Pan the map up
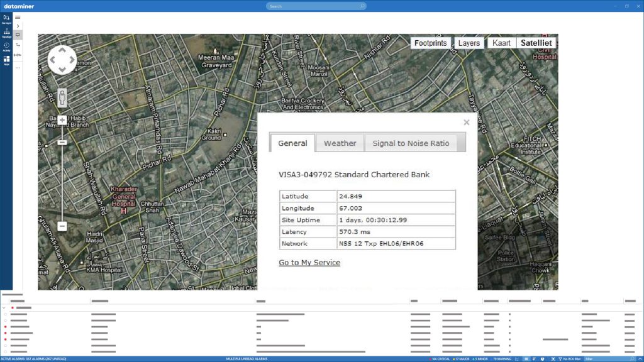The width and height of the screenshot is (644, 362). click(62, 50)
